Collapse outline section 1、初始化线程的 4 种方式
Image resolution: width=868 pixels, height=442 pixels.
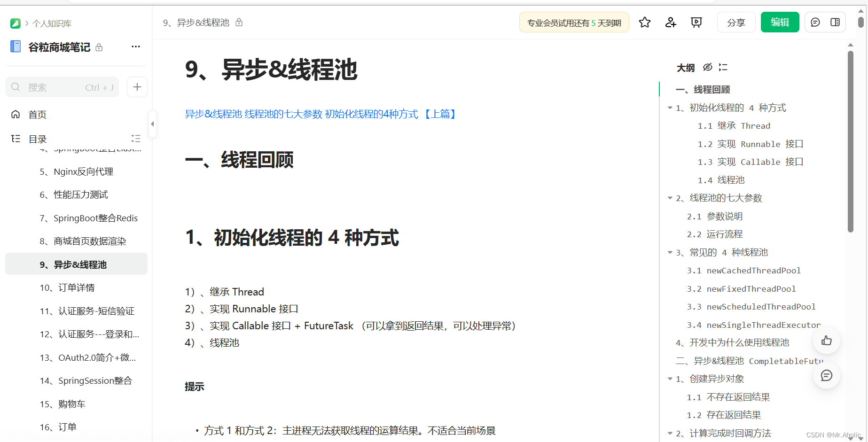(x=670, y=108)
